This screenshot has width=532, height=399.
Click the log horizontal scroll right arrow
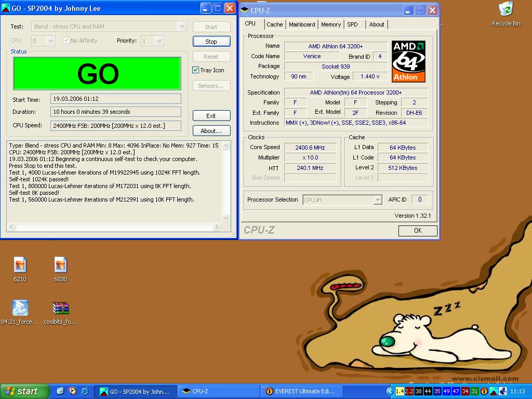217,227
